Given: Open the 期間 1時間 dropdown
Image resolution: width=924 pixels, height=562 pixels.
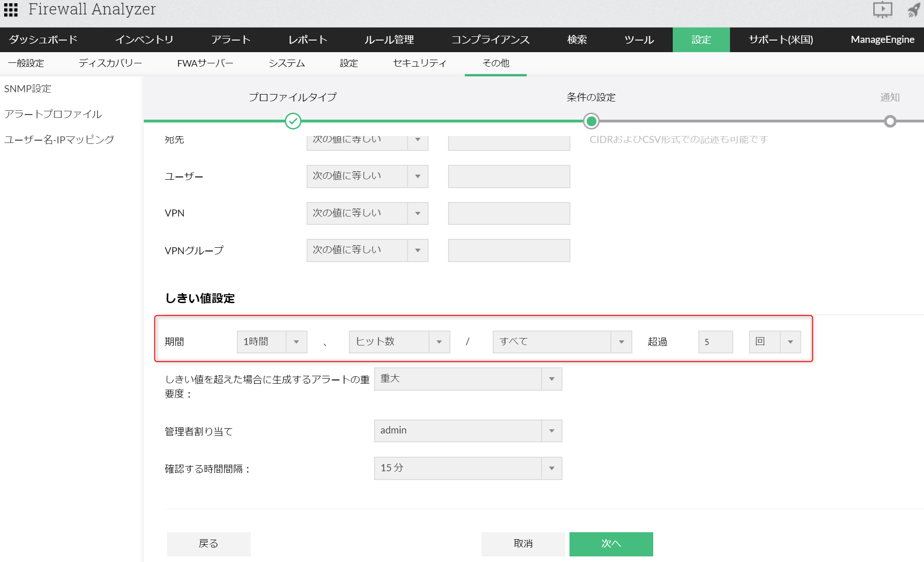Looking at the screenshot, I should (x=272, y=342).
